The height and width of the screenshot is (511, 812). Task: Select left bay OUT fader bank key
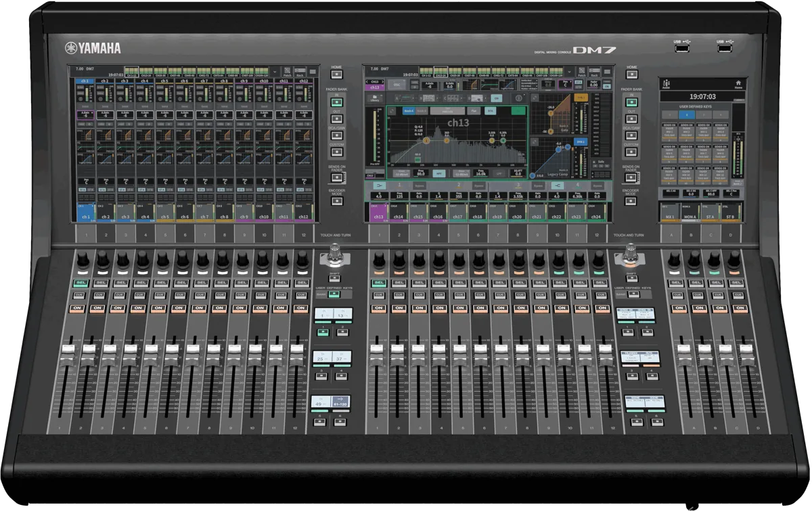click(x=337, y=118)
